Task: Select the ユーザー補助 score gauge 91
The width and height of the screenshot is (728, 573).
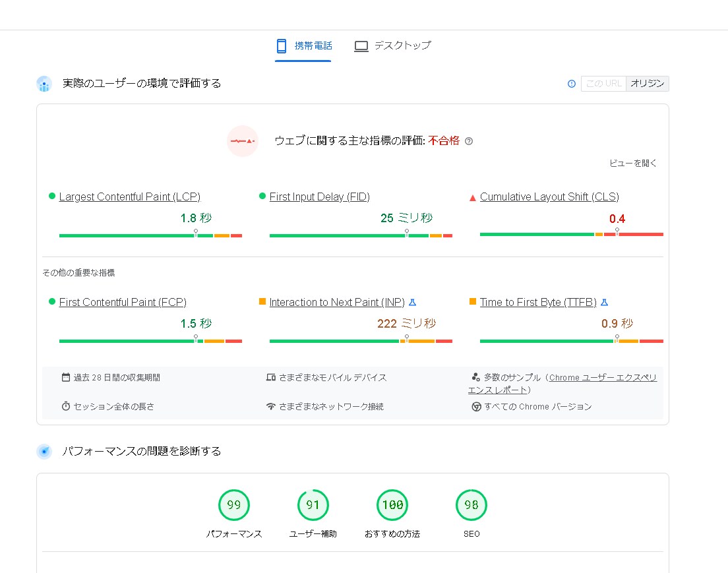Action: pyautogui.click(x=313, y=504)
